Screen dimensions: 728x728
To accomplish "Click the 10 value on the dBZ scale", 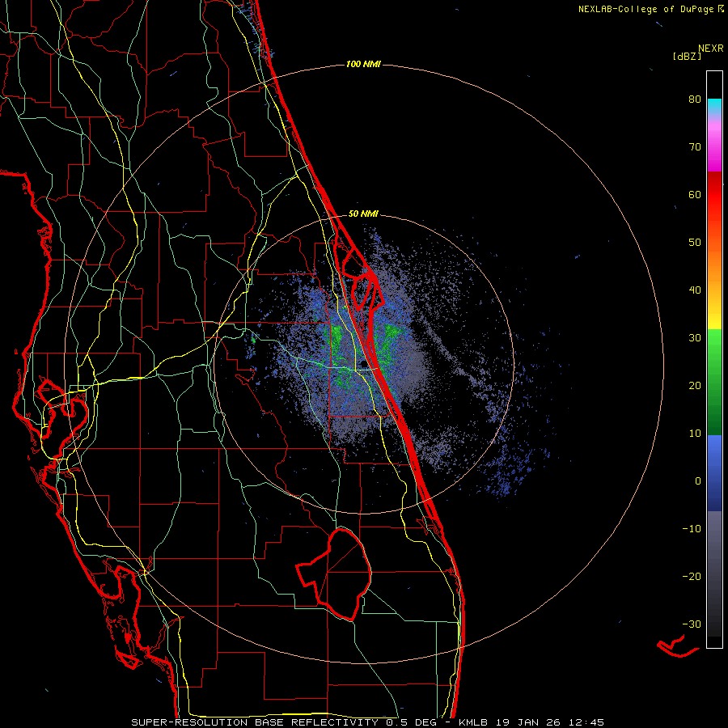I will pyautogui.click(x=695, y=434).
